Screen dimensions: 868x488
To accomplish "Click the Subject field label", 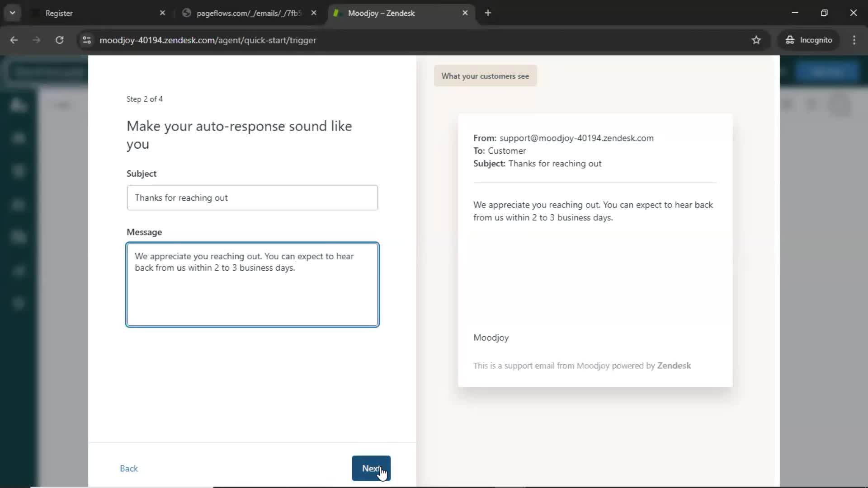I will (142, 174).
